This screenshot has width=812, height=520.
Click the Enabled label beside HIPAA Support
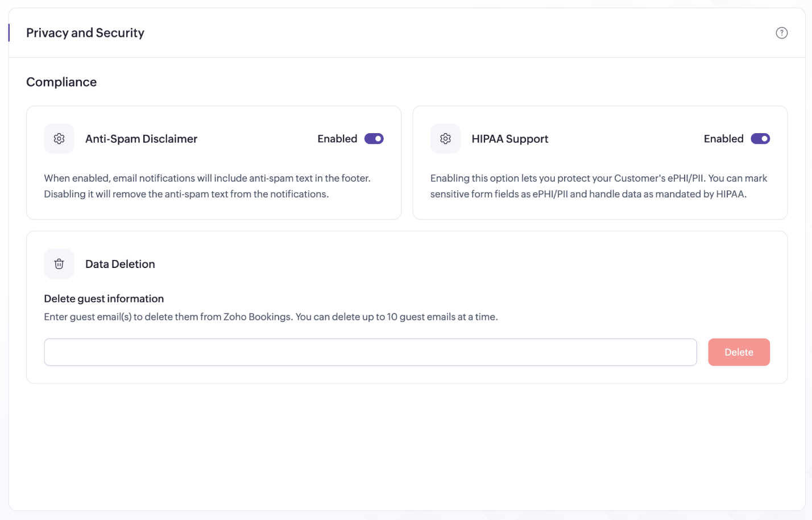tap(723, 139)
